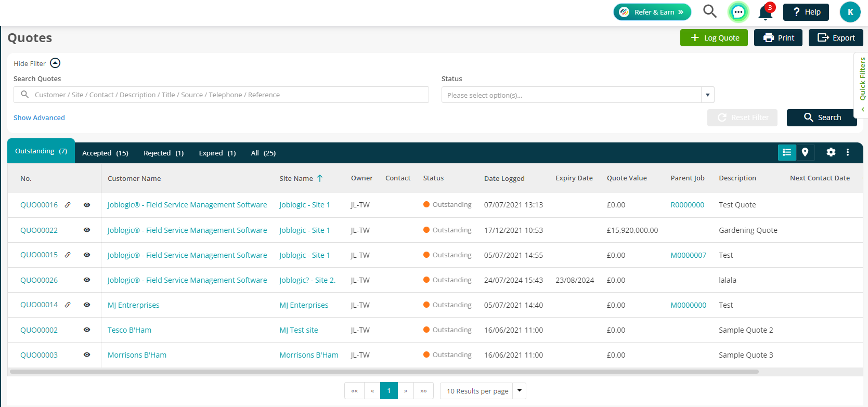
Task: Click Refer & Earn button
Action: coord(652,12)
